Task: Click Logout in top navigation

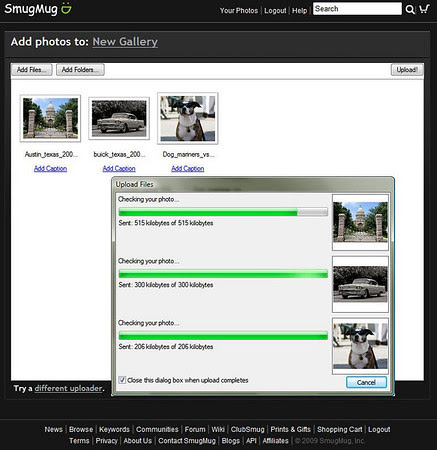Action: coord(275,11)
